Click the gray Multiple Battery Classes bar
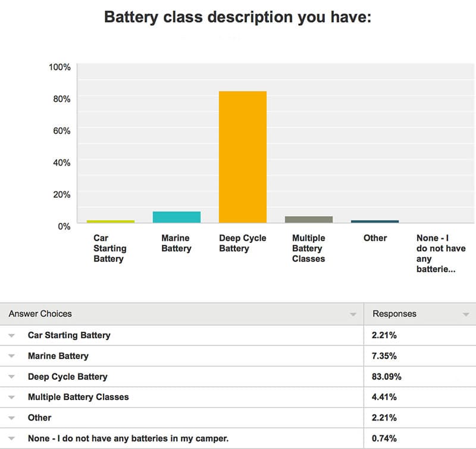The image size is (476, 449). [309, 220]
